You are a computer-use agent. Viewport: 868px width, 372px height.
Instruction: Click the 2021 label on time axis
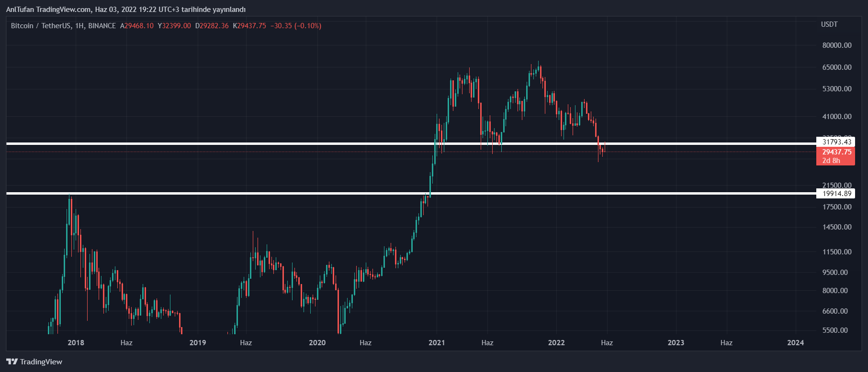(437, 342)
